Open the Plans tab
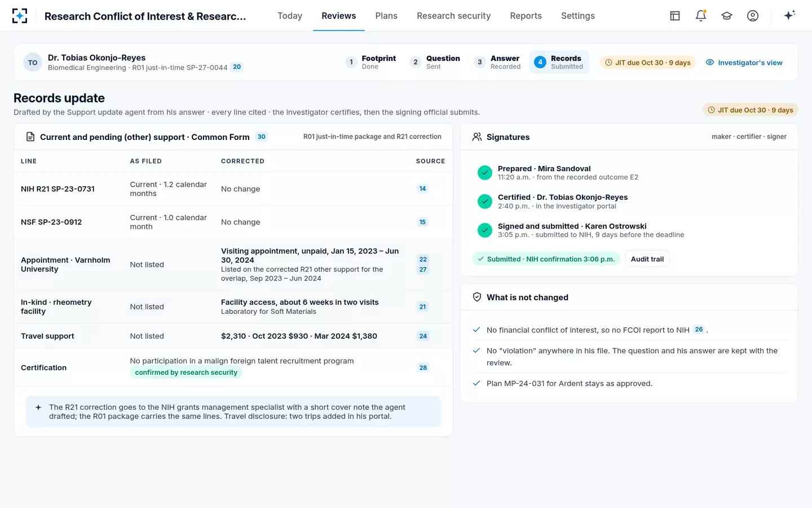Screen dimensions: 812x508 pyautogui.click(x=386, y=16)
